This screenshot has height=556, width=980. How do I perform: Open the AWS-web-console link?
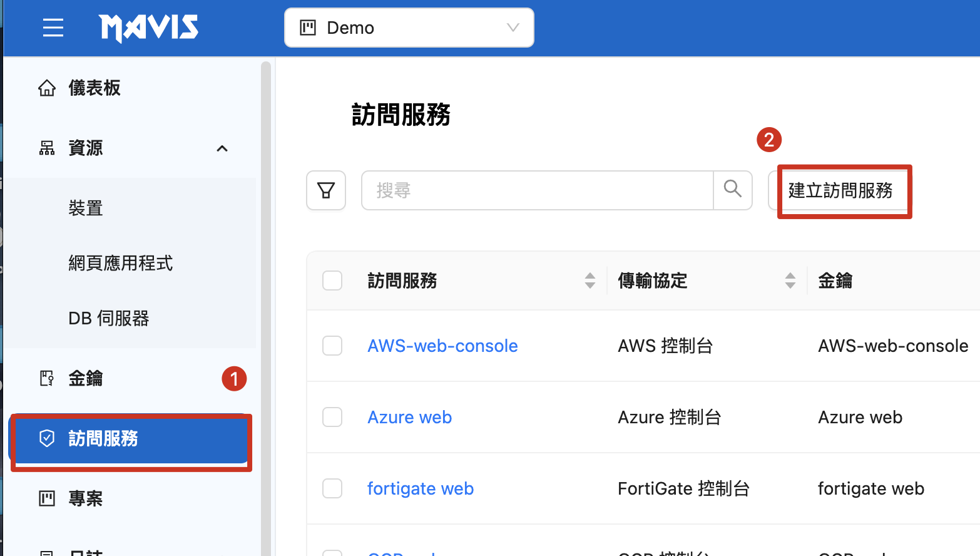[x=442, y=346]
